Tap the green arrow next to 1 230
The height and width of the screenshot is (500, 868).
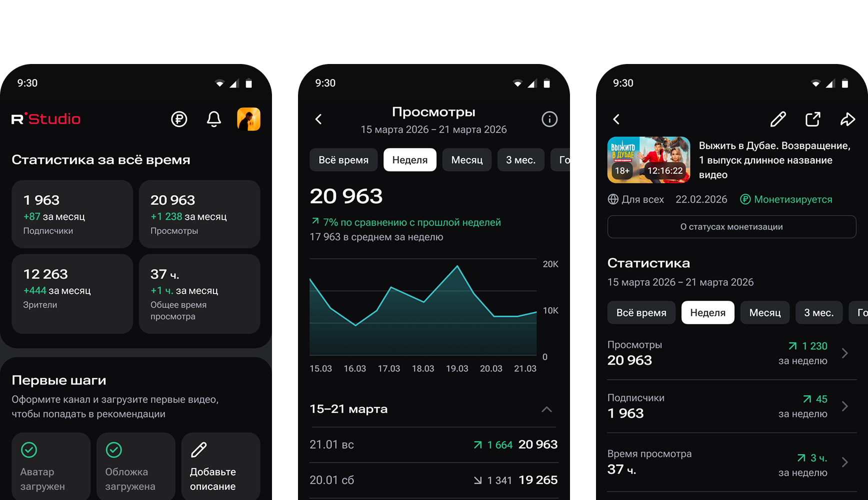point(792,346)
